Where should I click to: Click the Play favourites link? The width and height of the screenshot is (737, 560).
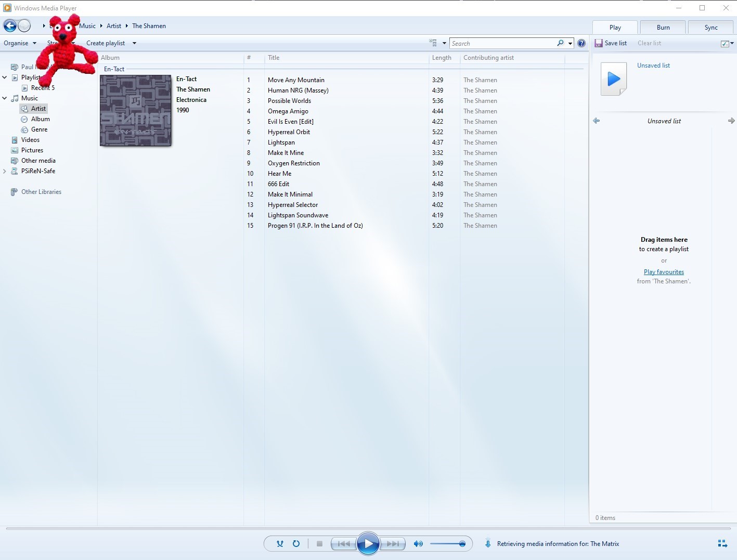(x=664, y=272)
